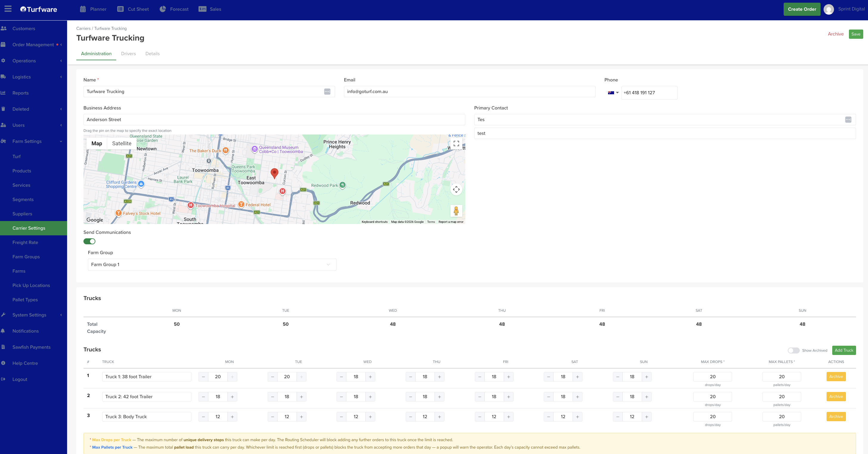
Task: Open the phone country flag dropdown
Action: coord(613,93)
